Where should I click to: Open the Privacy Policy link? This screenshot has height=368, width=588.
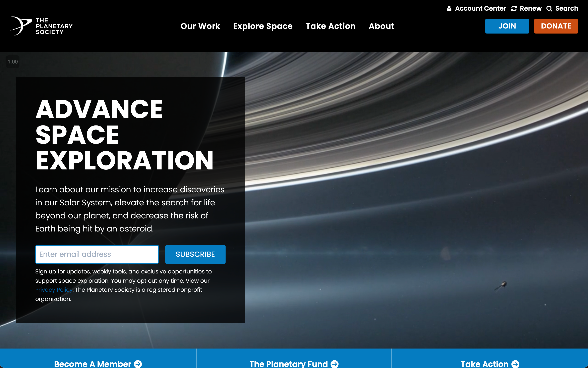54,290
